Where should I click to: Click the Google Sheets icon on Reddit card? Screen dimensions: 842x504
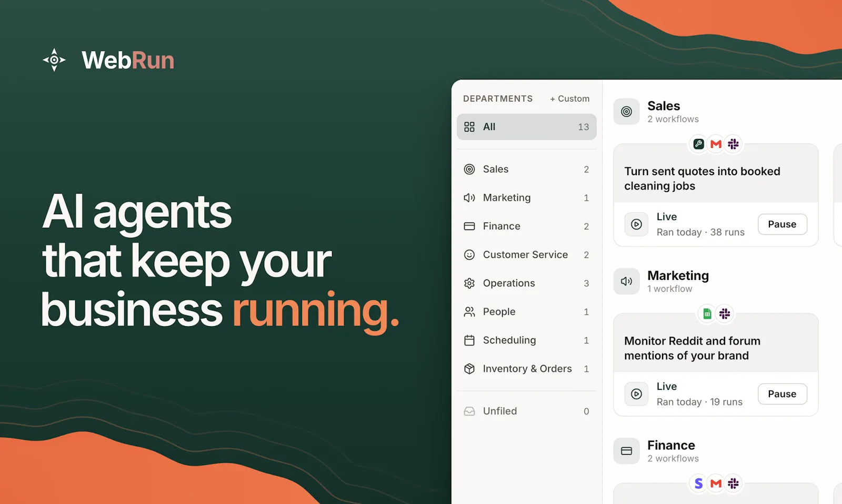pos(707,314)
